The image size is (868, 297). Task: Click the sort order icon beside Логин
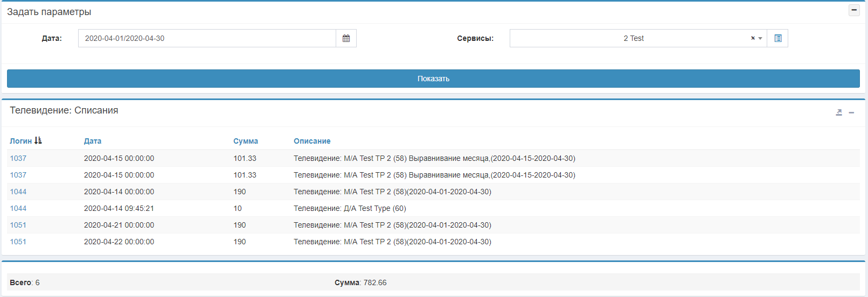38,140
